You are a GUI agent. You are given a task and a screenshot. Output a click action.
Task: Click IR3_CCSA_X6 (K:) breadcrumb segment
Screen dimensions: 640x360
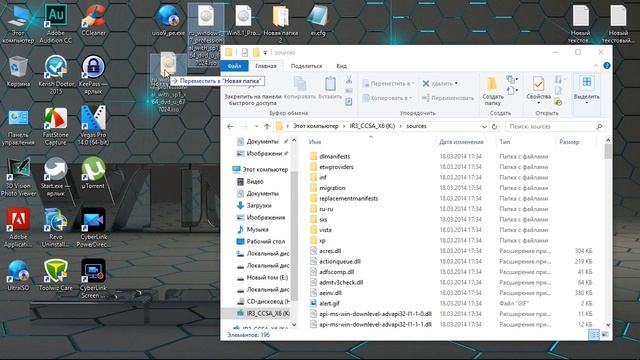tap(372, 126)
